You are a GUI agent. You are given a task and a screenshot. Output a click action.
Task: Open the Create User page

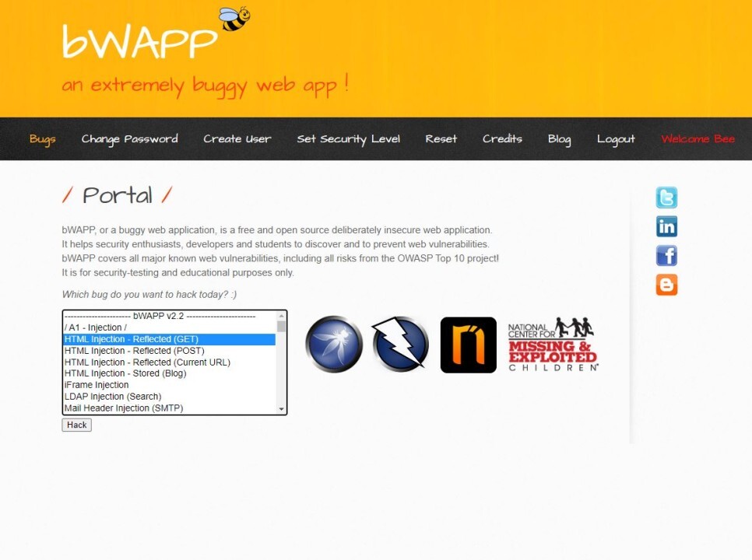coord(237,139)
